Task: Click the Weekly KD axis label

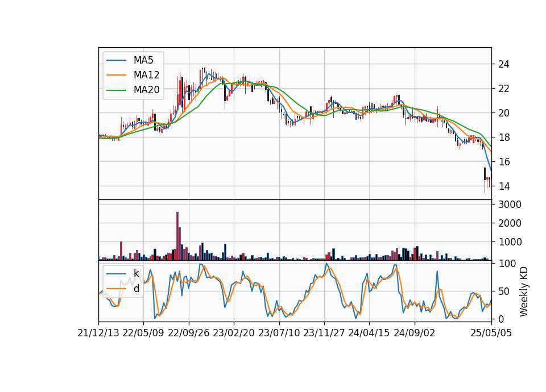Action: (524, 291)
